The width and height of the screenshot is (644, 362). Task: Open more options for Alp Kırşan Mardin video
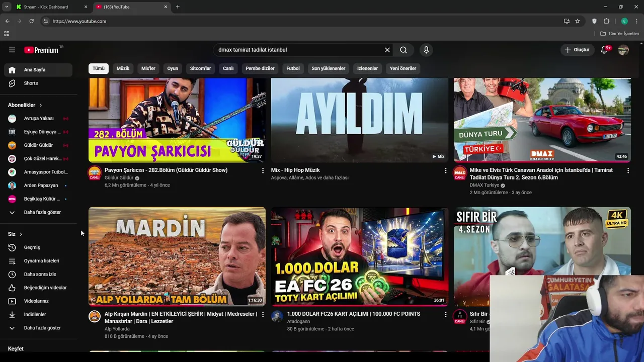(x=263, y=315)
